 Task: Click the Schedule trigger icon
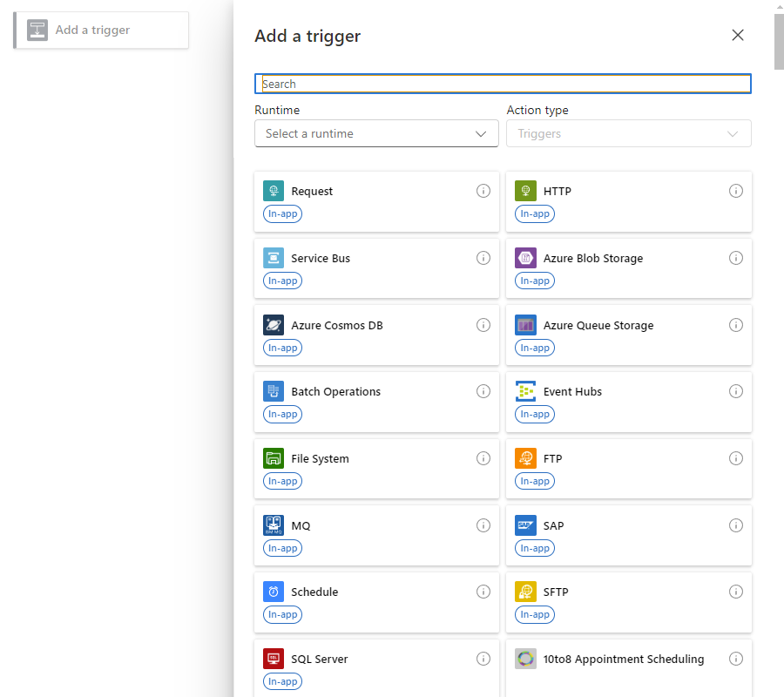pos(274,592)
